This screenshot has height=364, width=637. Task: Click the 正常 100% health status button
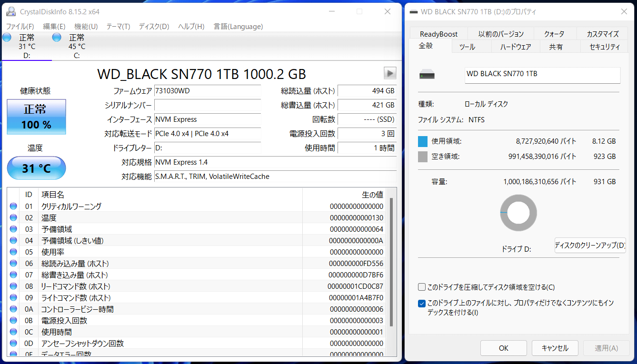tap(36, 117)
